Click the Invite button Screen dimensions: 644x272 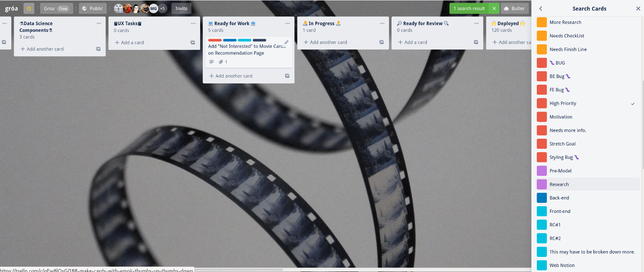pos(181,8)
